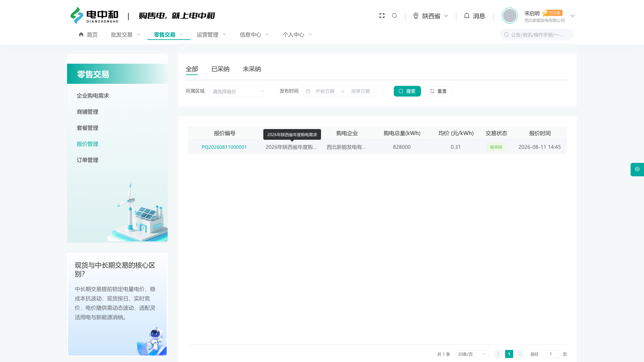Image resolution: width=644 pixels, height=362 pixels.
Task: Open the 批发交易 menu
Action: click(126, 35)
